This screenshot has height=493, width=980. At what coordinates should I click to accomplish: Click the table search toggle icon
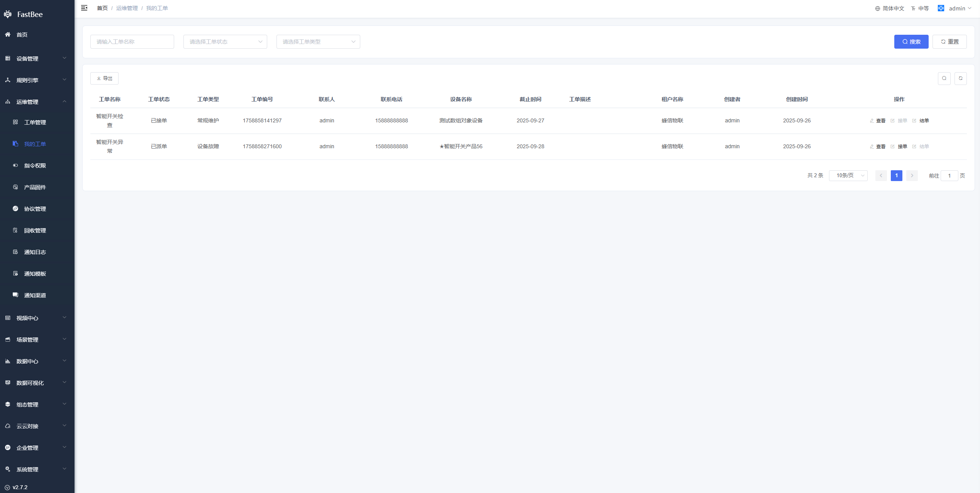pyautogui.click(x=944, y=78)
